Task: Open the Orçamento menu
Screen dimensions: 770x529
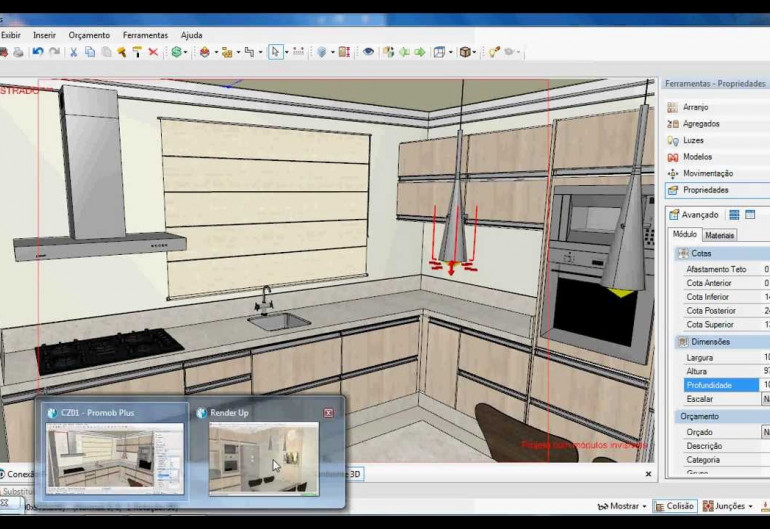Action: coord(89,35)
